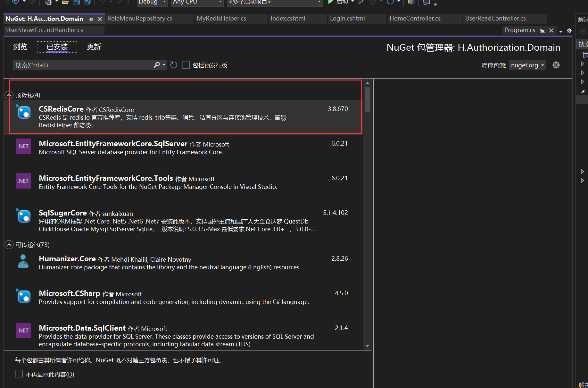588x388 pixels.
Task: Select the SqlSugarCore package name
Action: pos(63,213)
